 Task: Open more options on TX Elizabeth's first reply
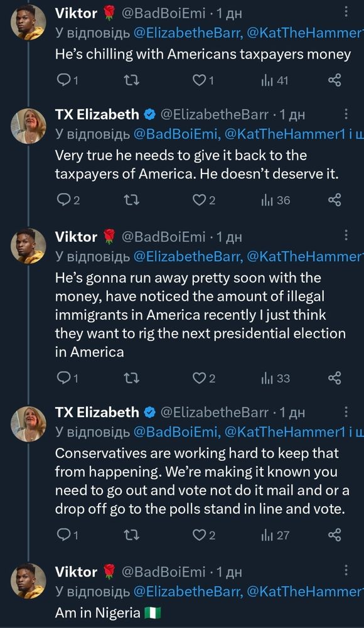tap(345, 113)
